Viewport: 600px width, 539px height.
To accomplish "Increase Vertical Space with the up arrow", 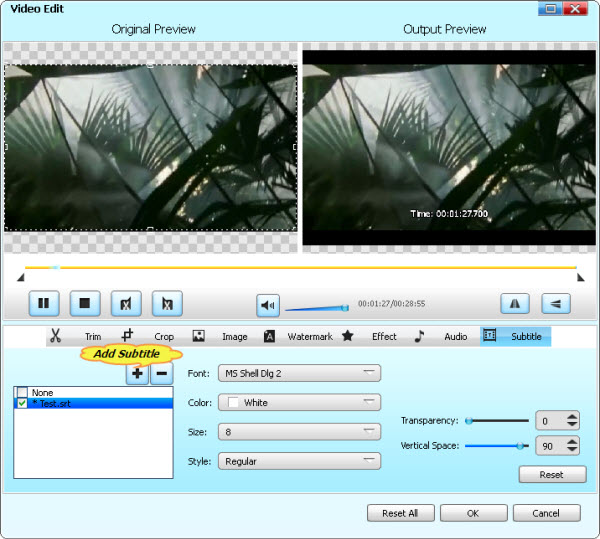I will click(x=572, y=442).
